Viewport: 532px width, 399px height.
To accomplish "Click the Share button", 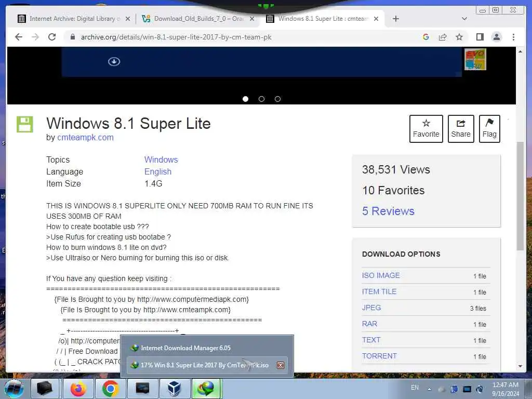I will pos(461,129).
